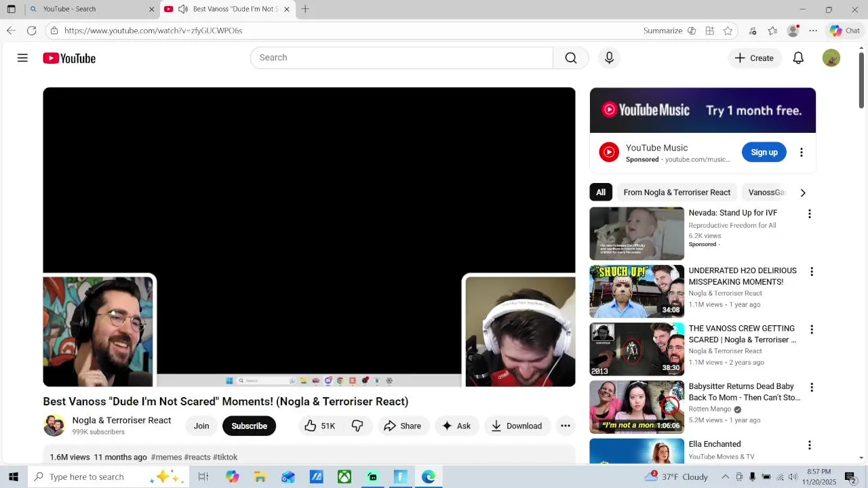Start voice search with the microphone icon

(609, 58)
